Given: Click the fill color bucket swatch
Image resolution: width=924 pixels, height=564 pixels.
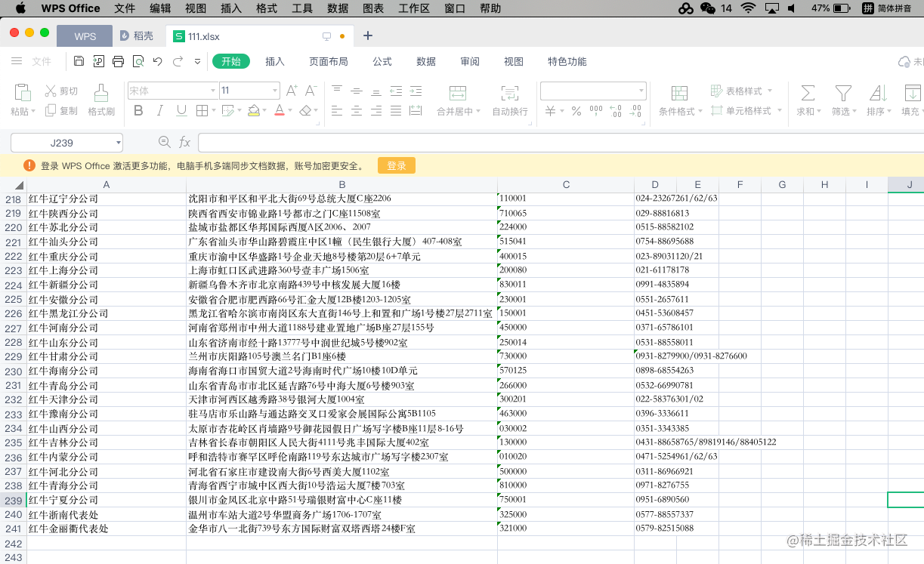Looking at the screenshot, I should (253, 111).
